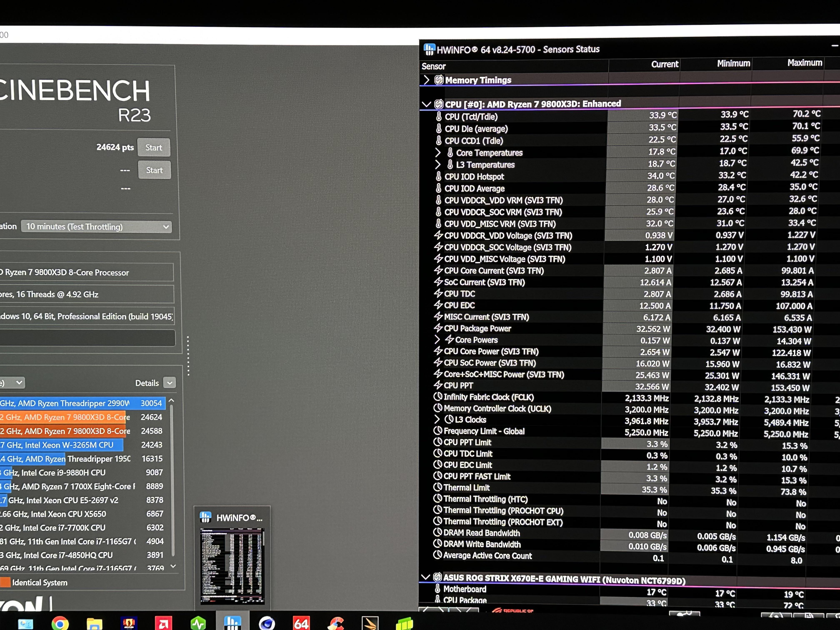This screenshot has width=840, height=630.
Task: Select the Ryzen 7 1700X Eight-Core row
Action: pyautogui.click(x=83, y=486)
